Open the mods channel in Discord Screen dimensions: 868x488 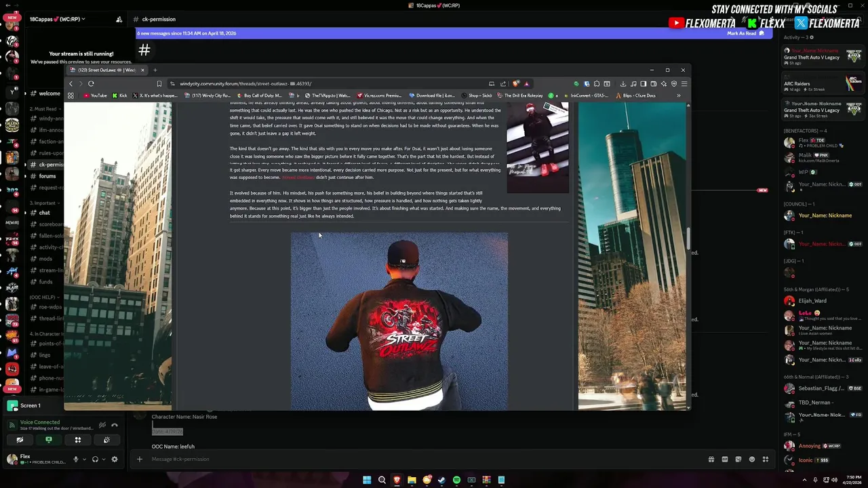point(45,259)
